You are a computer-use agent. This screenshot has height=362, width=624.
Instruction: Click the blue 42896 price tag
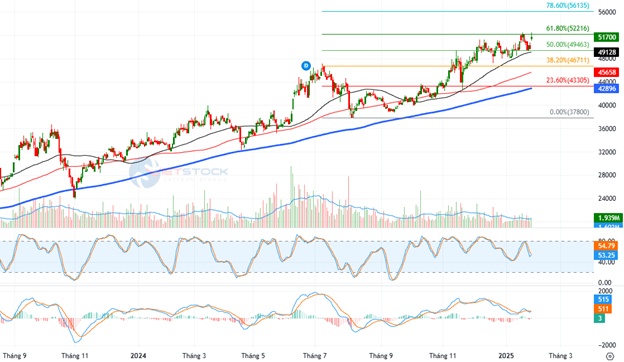point(606,88)
